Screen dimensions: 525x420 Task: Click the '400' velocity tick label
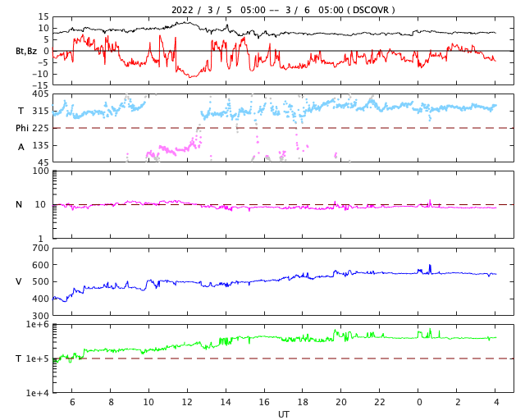tap(41, 299)
